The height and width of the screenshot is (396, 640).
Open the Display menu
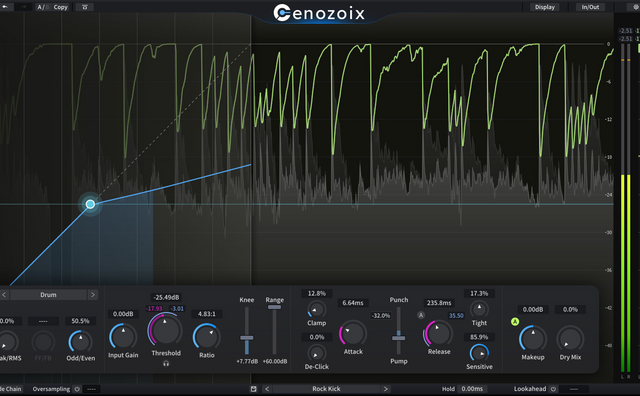click(x=544, y=7)
